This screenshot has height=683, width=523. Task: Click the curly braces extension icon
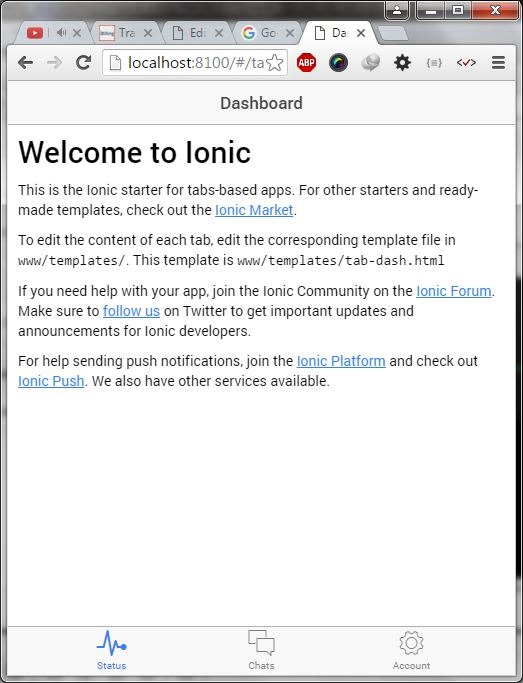tap(434, 63)
